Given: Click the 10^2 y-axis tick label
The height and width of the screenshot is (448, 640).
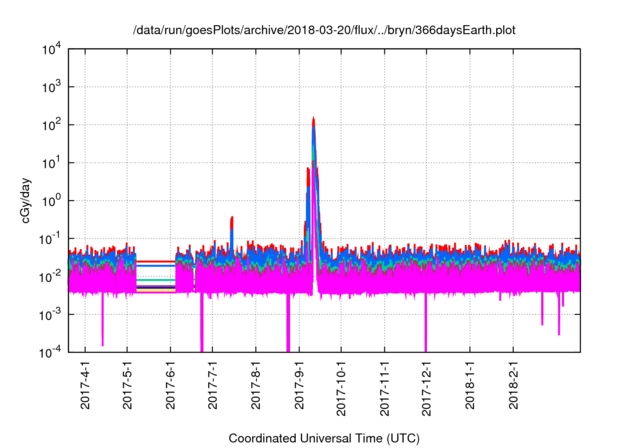Looking at the screenshot, I should [51, 125].
